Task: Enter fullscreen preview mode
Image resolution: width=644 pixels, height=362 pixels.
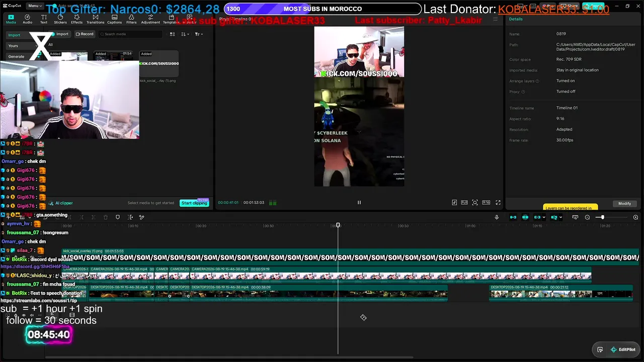Action: [498, 203]
